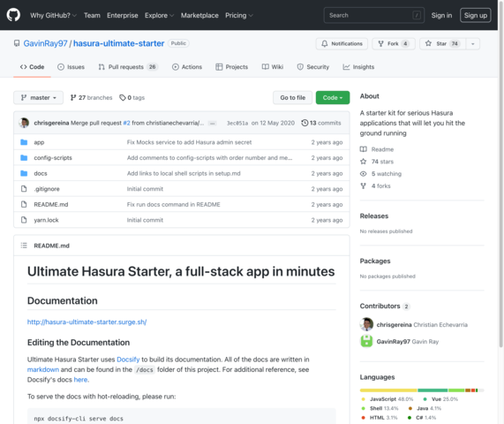Open the 27 branches link

coord(91,97)
